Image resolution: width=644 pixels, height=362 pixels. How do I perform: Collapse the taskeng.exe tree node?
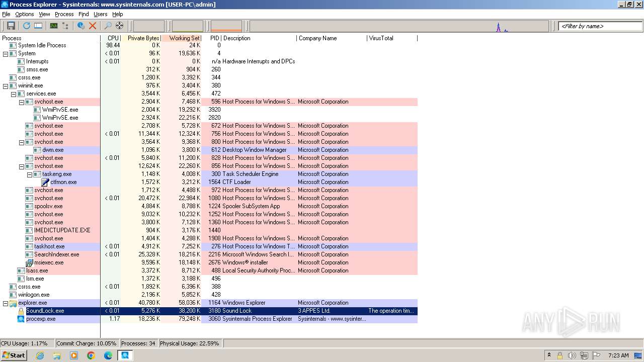[x=30, y=174]
